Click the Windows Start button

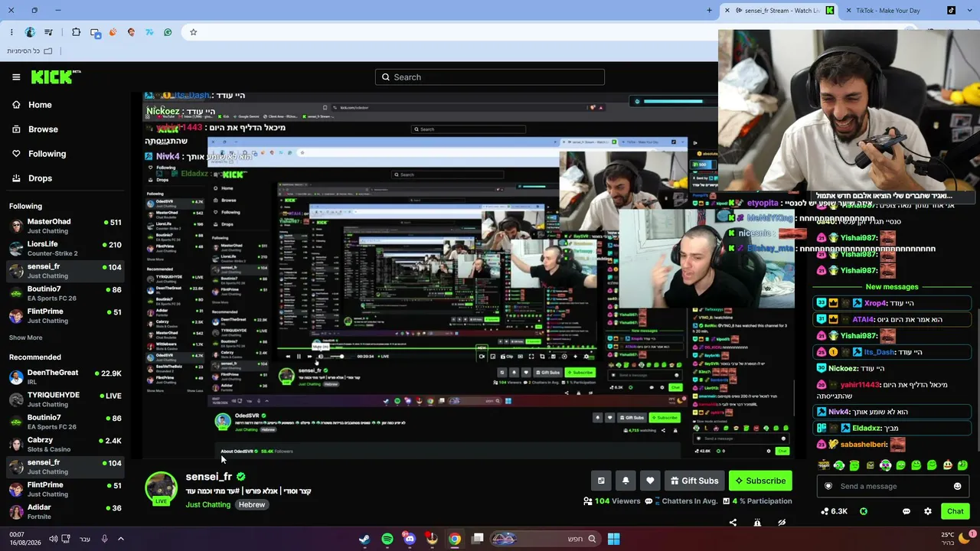click(x=613, y=539)
